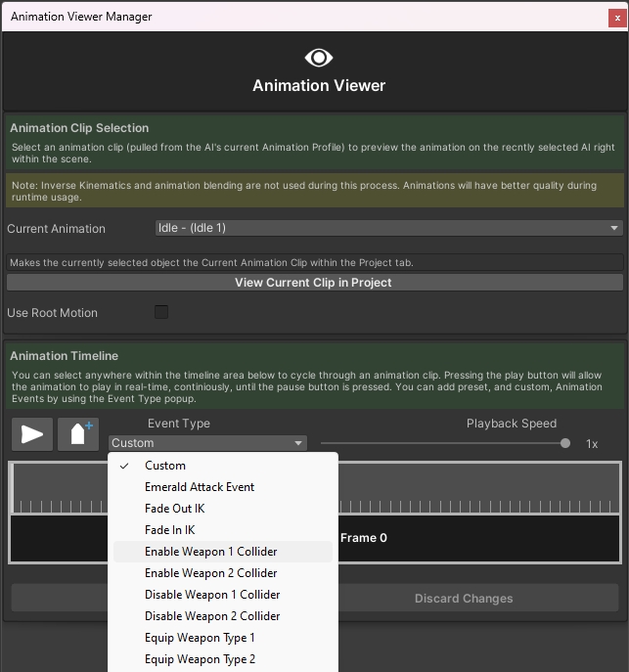Choose Emerald Attack Event option
Viewport: 629px width, 672px height.
(200, 487)
